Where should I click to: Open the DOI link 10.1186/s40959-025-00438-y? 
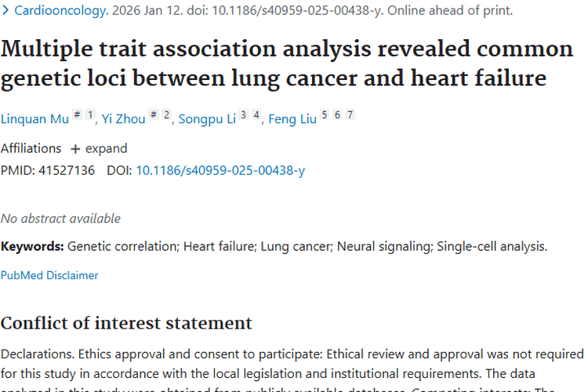[x=220, y=170]
